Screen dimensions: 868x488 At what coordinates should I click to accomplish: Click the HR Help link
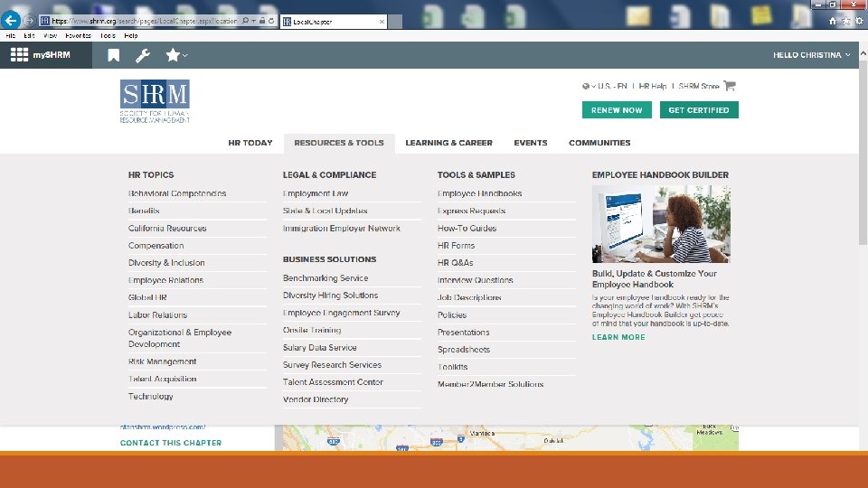point(653,87)
